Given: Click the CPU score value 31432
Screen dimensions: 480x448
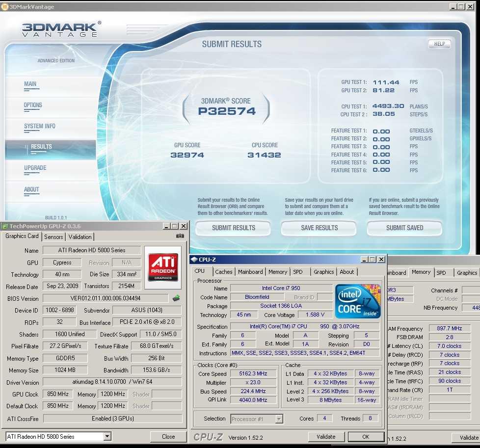Looking at the screenshot, I should [x=264, y=155].
